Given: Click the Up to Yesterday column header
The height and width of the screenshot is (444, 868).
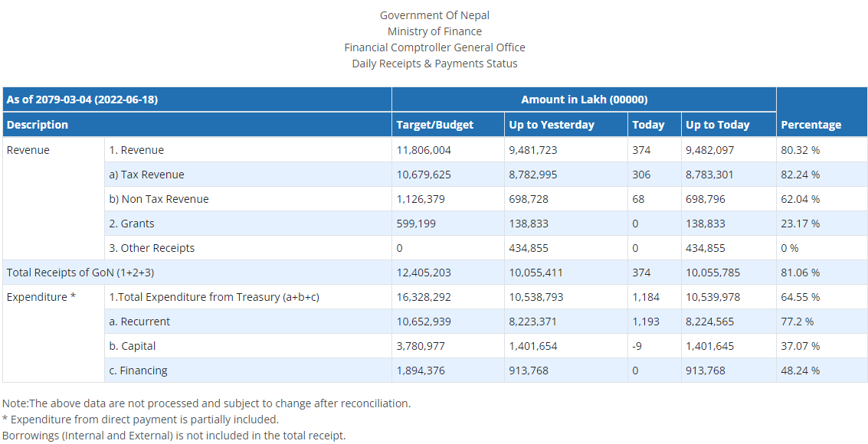Looking at the screenshot, I should click(x=552, y=125).
